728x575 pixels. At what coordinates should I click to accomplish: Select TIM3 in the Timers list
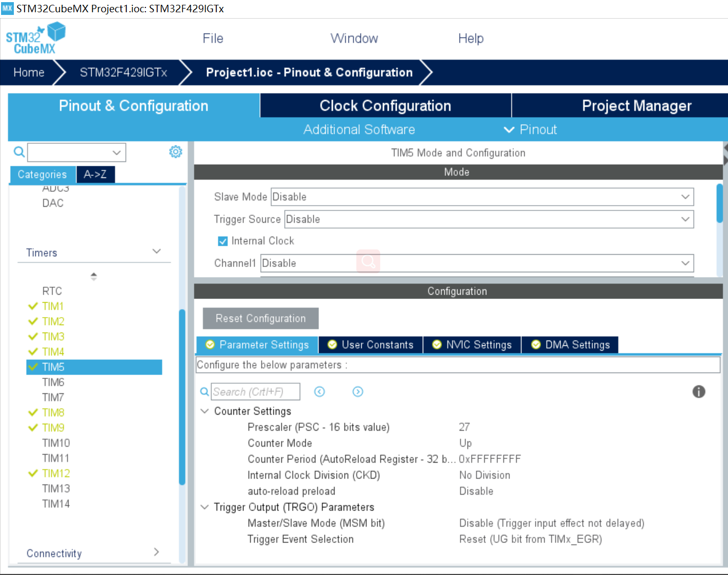pos(53,337)
